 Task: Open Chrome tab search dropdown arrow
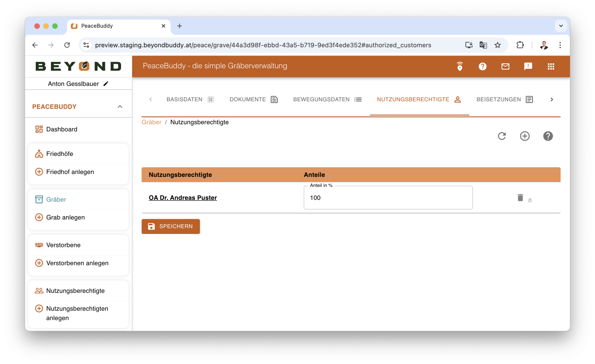point(561,26)
